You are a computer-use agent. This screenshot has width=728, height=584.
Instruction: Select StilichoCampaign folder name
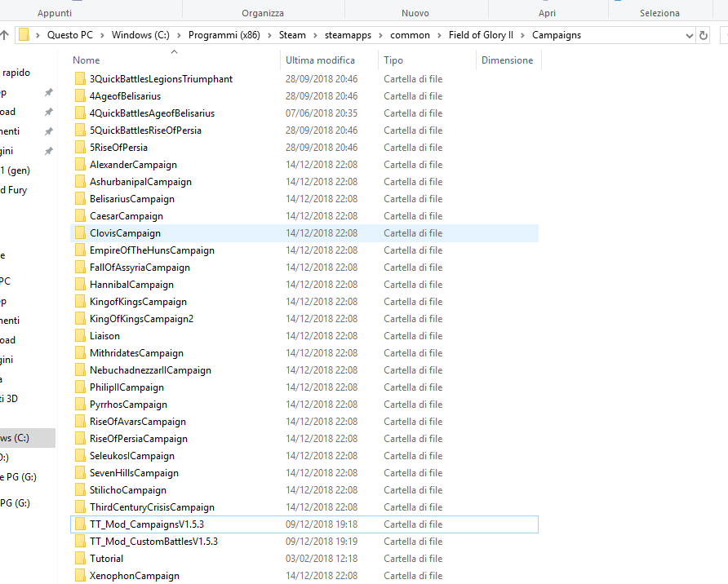(x=128, y=490)
